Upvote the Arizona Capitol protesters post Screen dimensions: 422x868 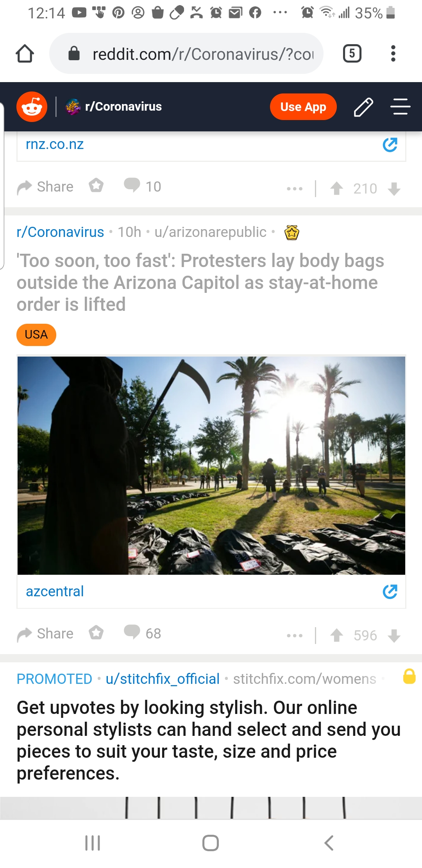(336, 635)
